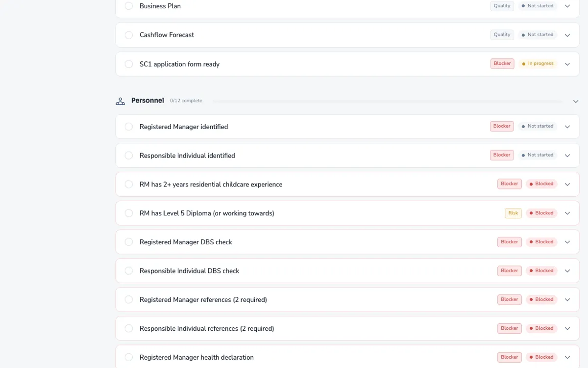Select the In progress status label

click(538, 63)
